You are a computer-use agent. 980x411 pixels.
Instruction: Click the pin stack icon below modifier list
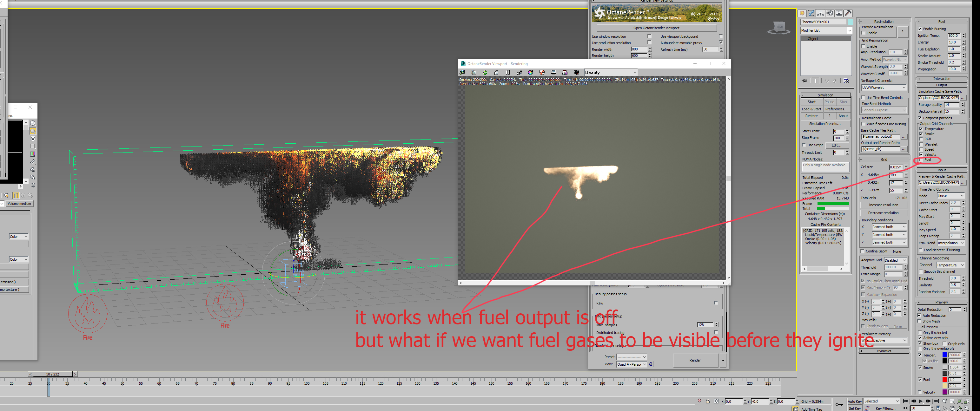pyautogui.click(x=804, y=81)
